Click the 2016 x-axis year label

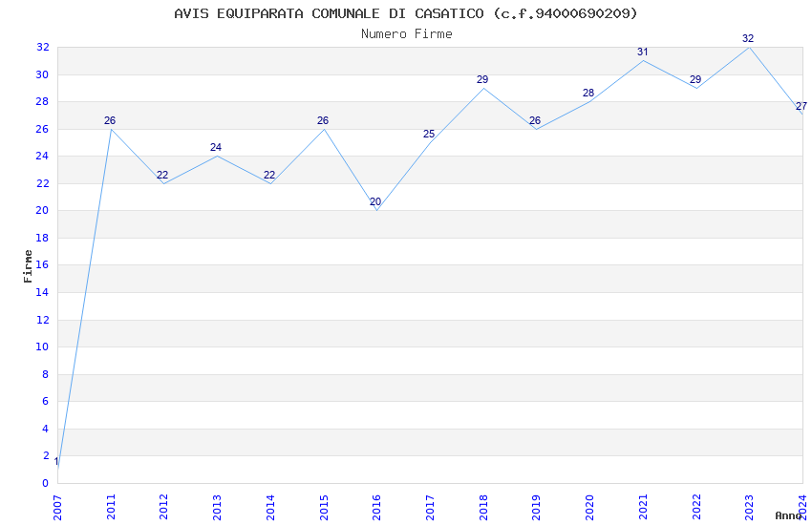click(x=376, y=508)
